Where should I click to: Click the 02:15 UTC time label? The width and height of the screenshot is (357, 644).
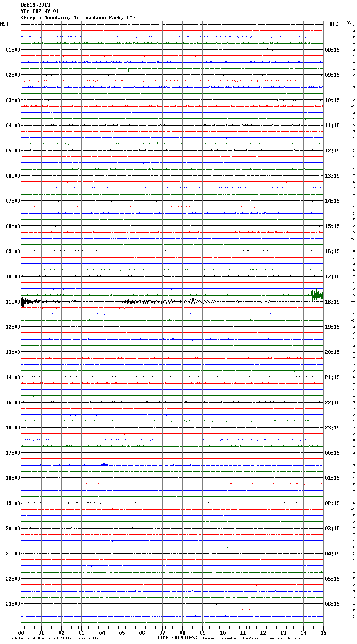coord(332,503)
